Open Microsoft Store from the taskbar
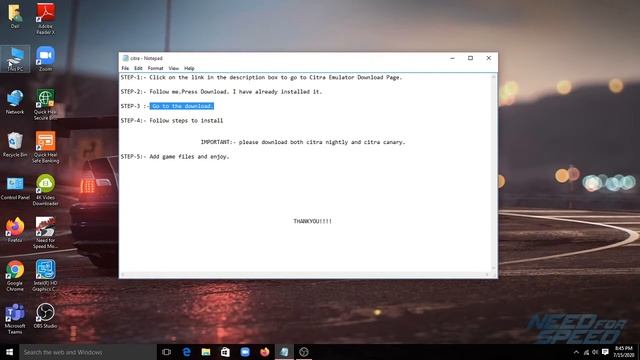This screenshot has width=640, height=360. [x=225, y=352]
